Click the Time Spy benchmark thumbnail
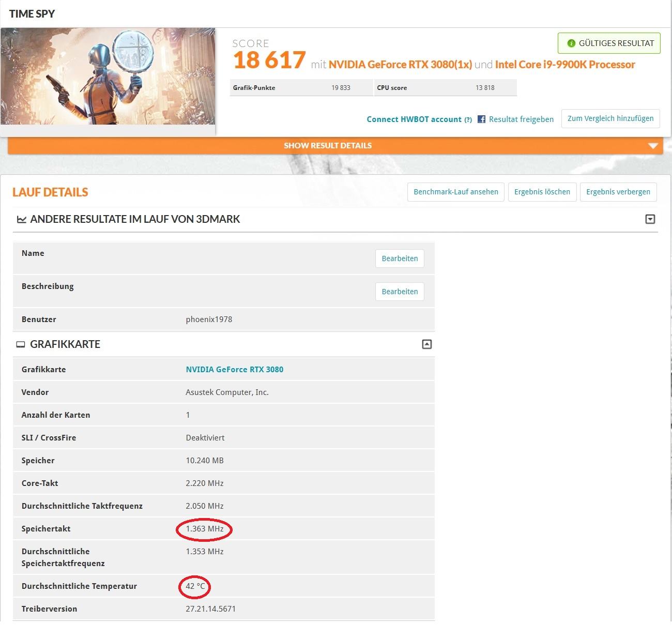The height and width of the screenshot is (639, 672). [x=108, y=76]
